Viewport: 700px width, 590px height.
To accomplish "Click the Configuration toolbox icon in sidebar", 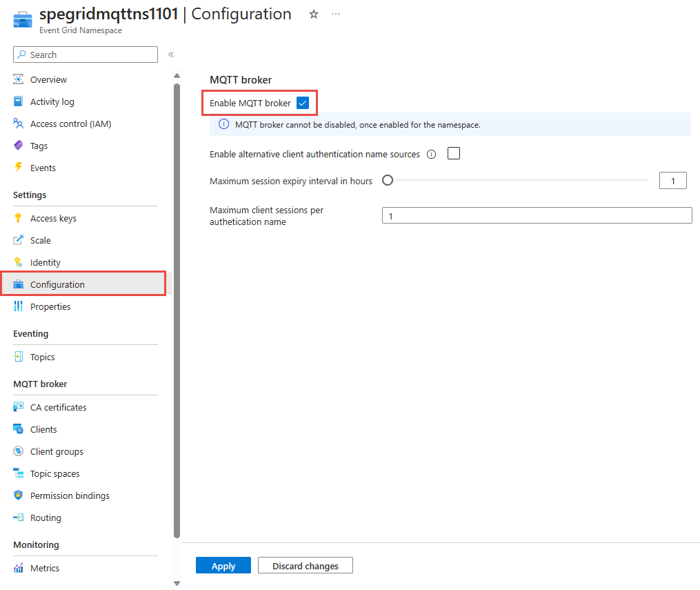I will coord(19,284).
